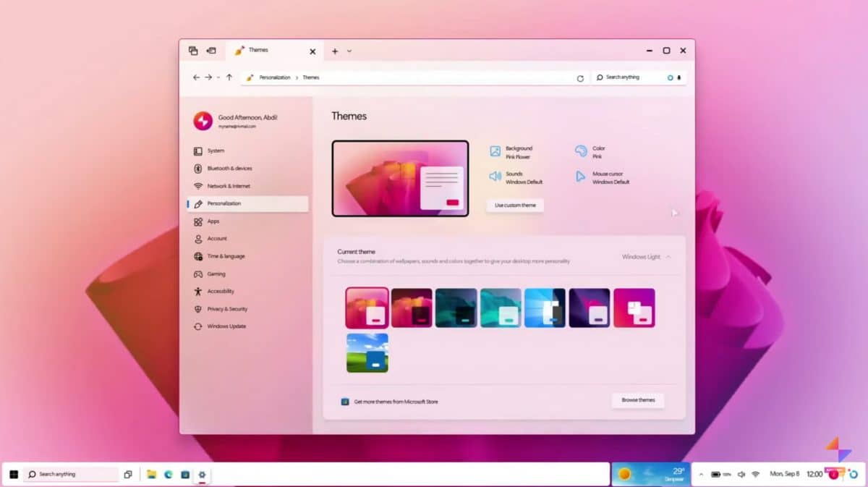Expand hidden icons in the system tray

pos(700,474)
